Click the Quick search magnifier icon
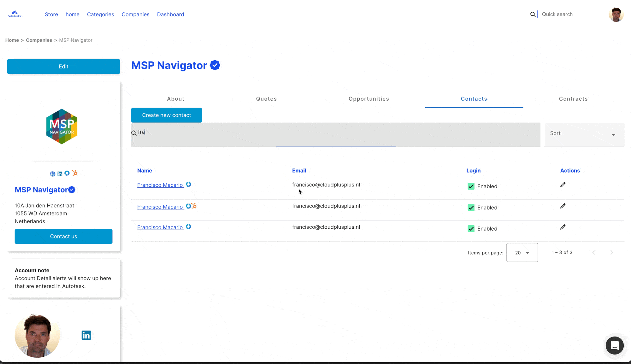631x364 pixels. 533,15
